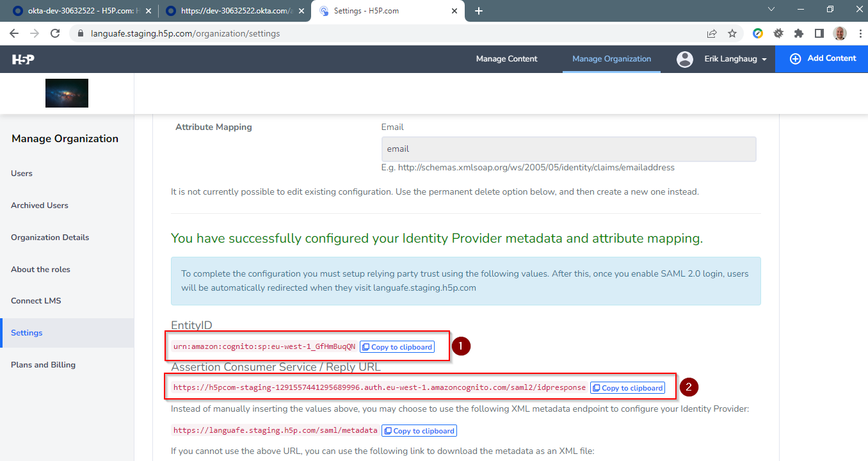Click the Assertion Consumer Service / Reply URL label
868x461 pixels.
tap(276, 368)
